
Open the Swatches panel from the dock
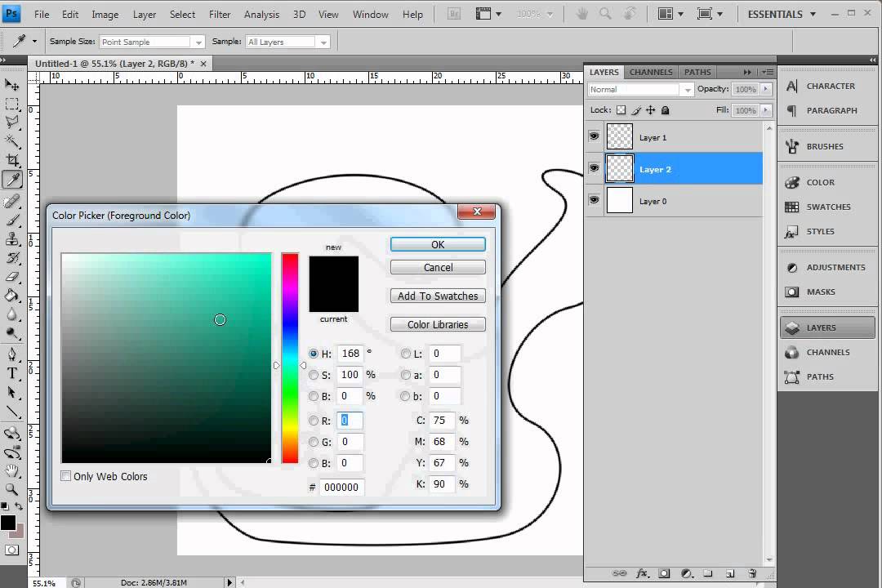pyautogui.click(x=826, y=207)
